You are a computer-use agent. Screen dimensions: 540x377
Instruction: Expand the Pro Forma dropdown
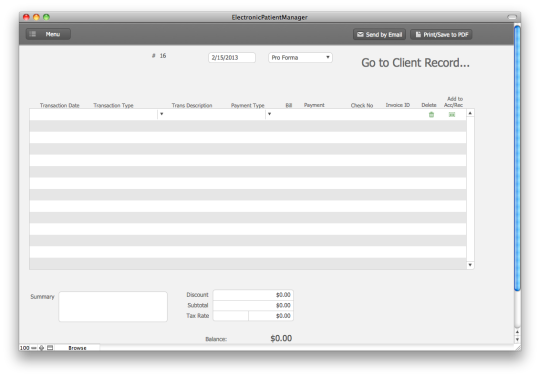[x=300, y=57]
